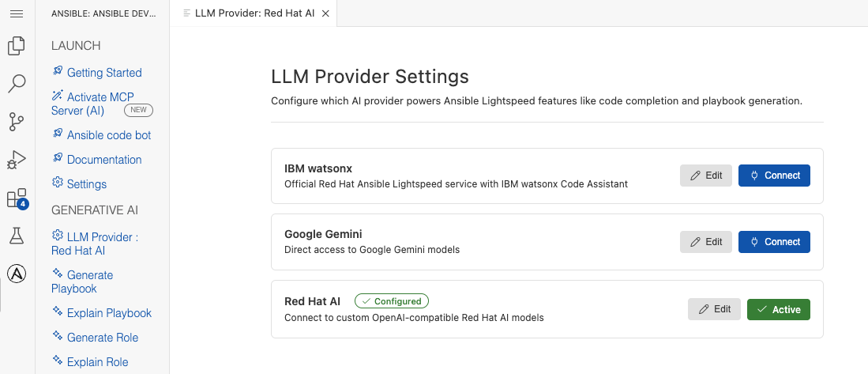Edit the IBM watsonx provider
Image resolution: width=868 pixels, height=374 pixels.
[x=706, y=176]
